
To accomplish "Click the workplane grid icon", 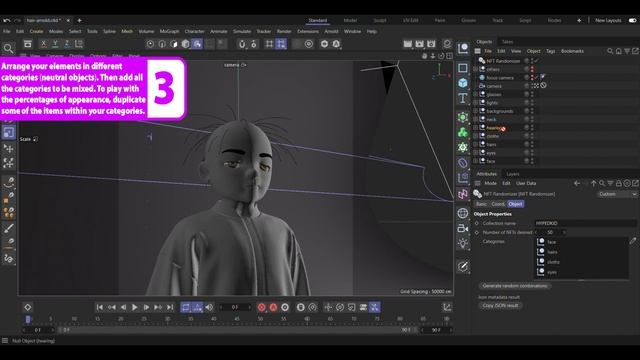I will [269, 44].
